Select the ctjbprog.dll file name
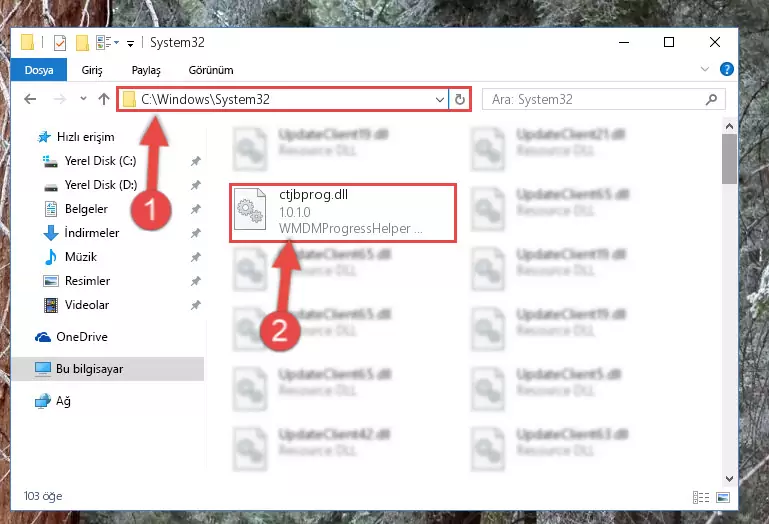The width and height of the screenshot is (769, 524). coord(313,195)
